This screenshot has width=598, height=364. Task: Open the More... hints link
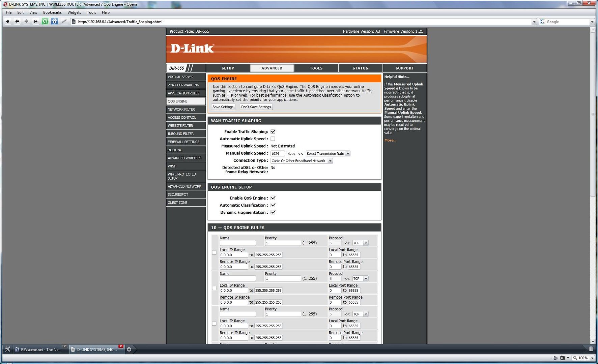(x=390, y=140)
